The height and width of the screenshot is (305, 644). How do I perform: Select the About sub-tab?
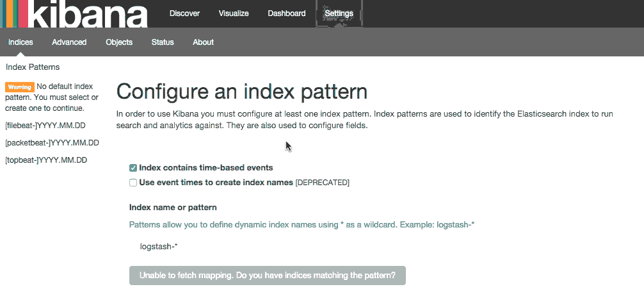204,42
